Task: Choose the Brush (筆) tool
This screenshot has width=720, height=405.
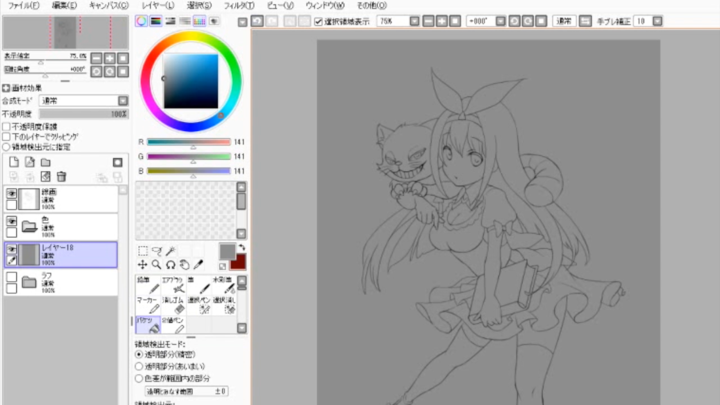Action: click(x=198, y=285)
